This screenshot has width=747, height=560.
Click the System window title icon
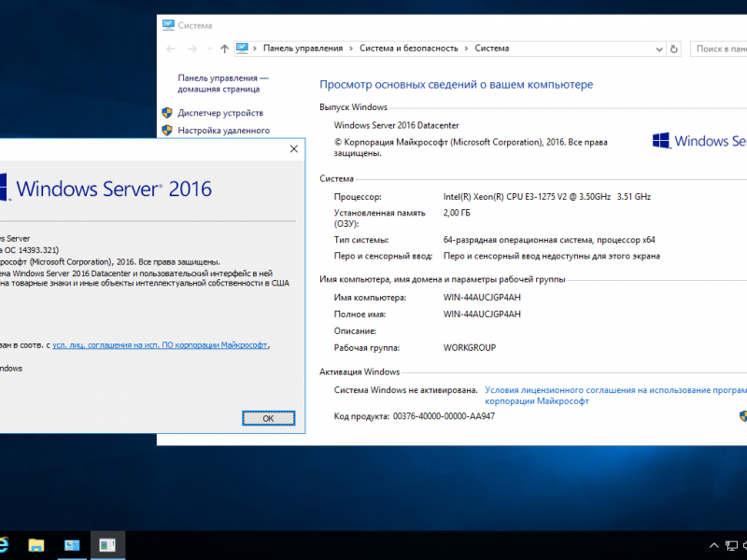(168, 25)
